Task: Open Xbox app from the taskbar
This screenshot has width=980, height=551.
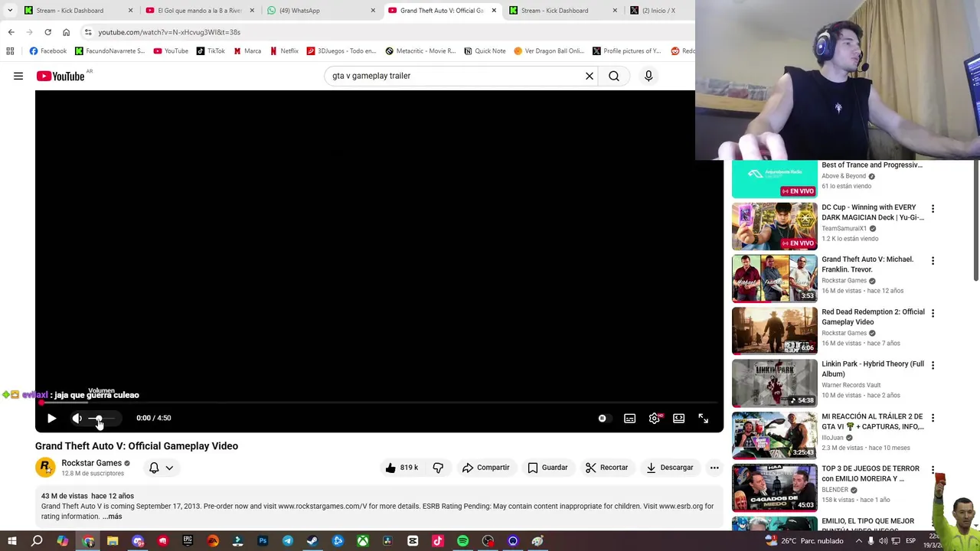Action: [362, 542]
